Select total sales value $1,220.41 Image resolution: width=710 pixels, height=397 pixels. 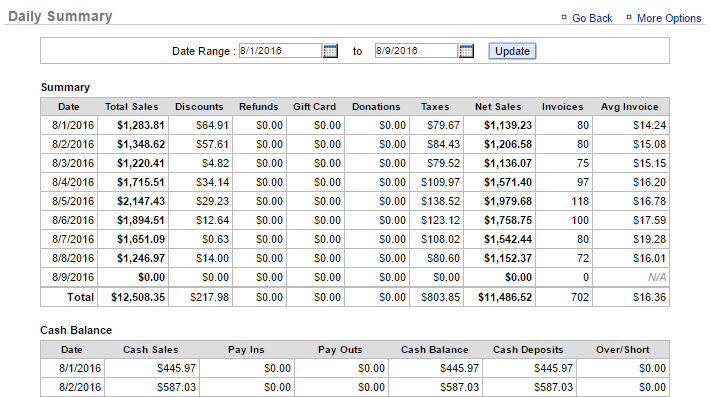click(141, 163)
